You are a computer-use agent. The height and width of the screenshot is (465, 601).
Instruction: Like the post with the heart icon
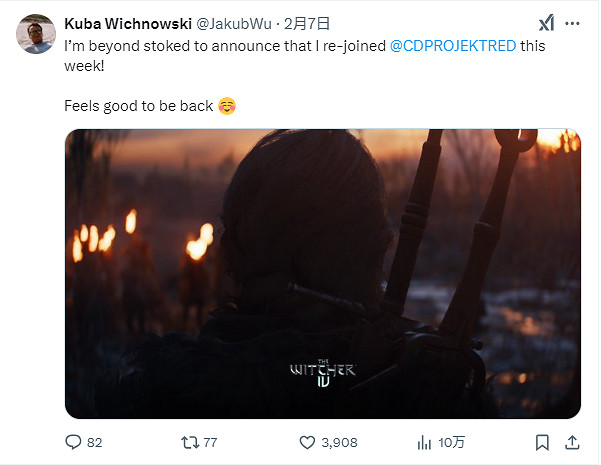click(x=308, y=441)
